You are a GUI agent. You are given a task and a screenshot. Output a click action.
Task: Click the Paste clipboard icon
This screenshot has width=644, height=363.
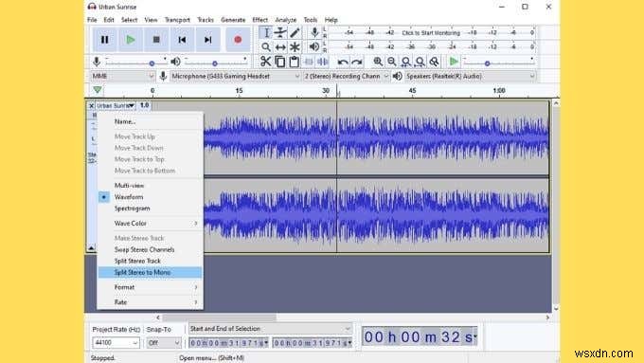[295, 62]
